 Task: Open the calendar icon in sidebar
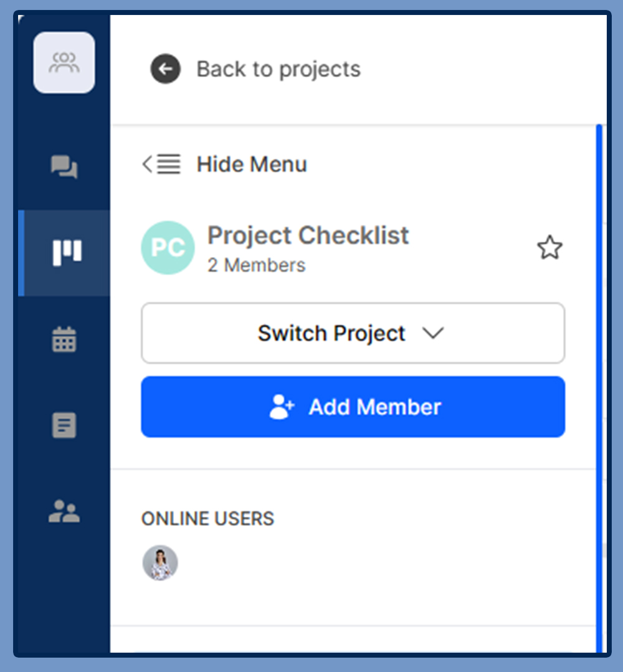click(x=64, y=339)
